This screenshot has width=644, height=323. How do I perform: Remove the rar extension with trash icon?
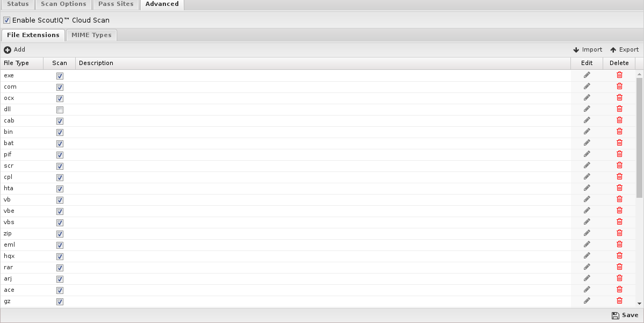pyautogui.click(x=619, y=267)
